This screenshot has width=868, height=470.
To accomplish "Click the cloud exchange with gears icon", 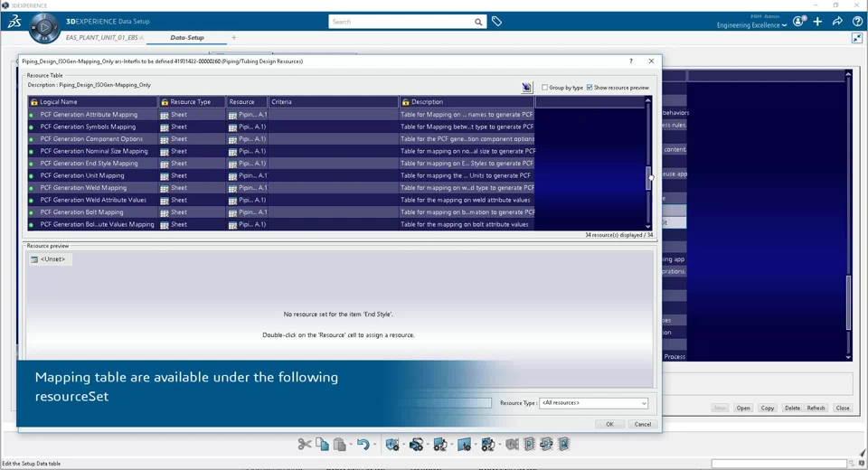I will (416, 444).
